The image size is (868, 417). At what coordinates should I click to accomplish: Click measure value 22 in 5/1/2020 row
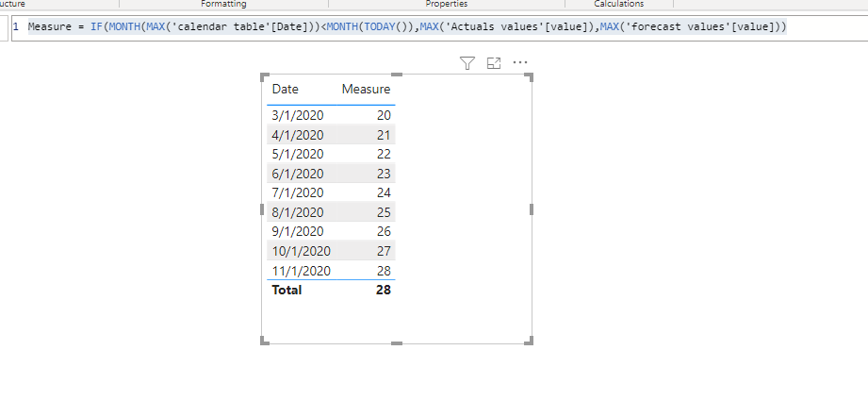coord(384,154)
